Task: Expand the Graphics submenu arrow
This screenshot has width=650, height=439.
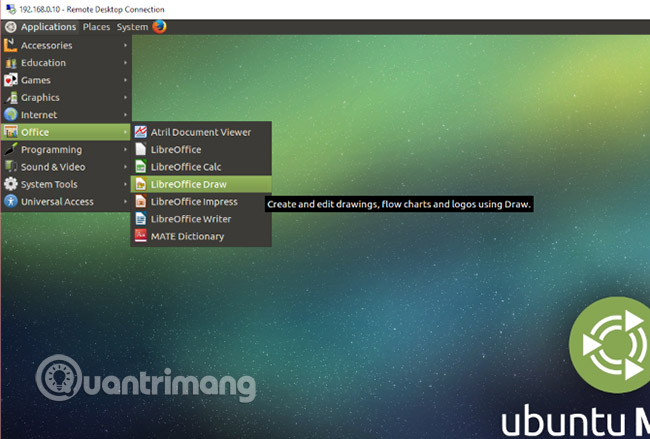Action: pos(125,97)
